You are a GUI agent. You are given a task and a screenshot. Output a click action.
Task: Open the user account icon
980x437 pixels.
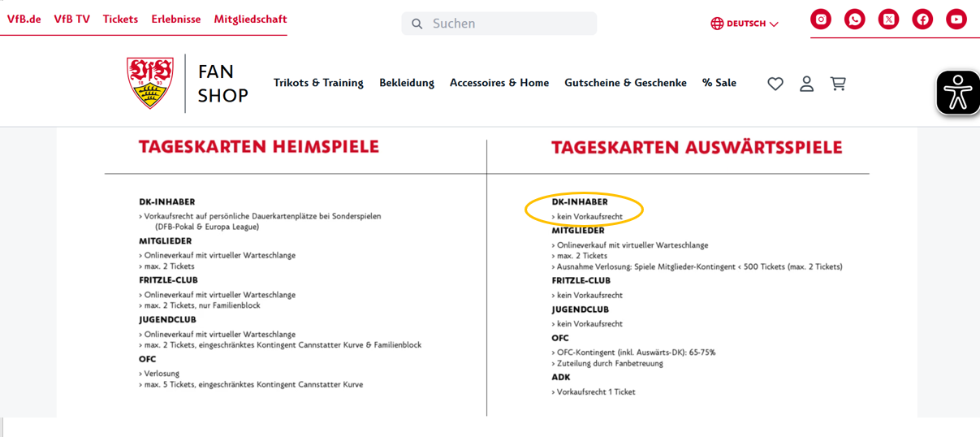tap(806, 84)
